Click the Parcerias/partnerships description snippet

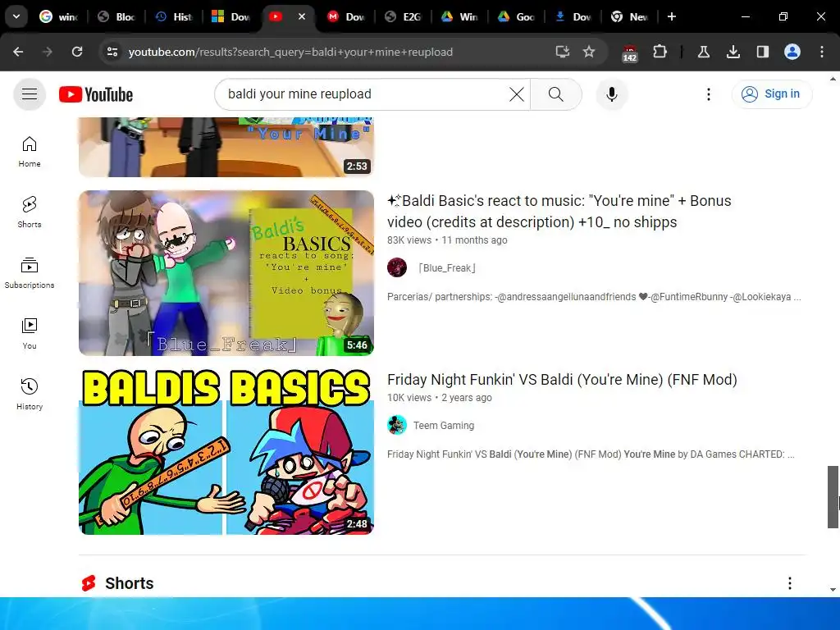(x=594, y=297)
